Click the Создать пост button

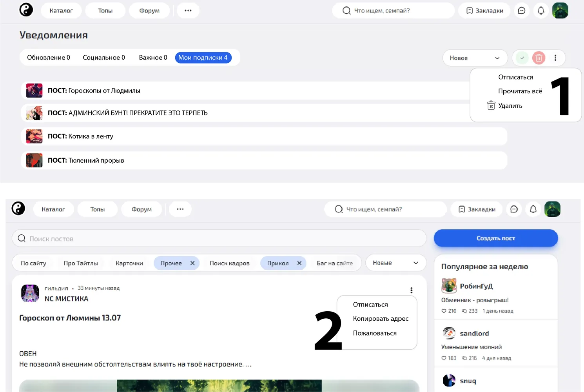point(496,238)
